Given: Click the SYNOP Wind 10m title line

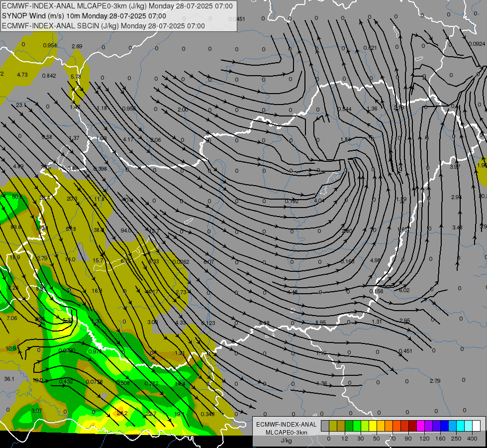Looking at the screenshot, I should pos(84,16).
